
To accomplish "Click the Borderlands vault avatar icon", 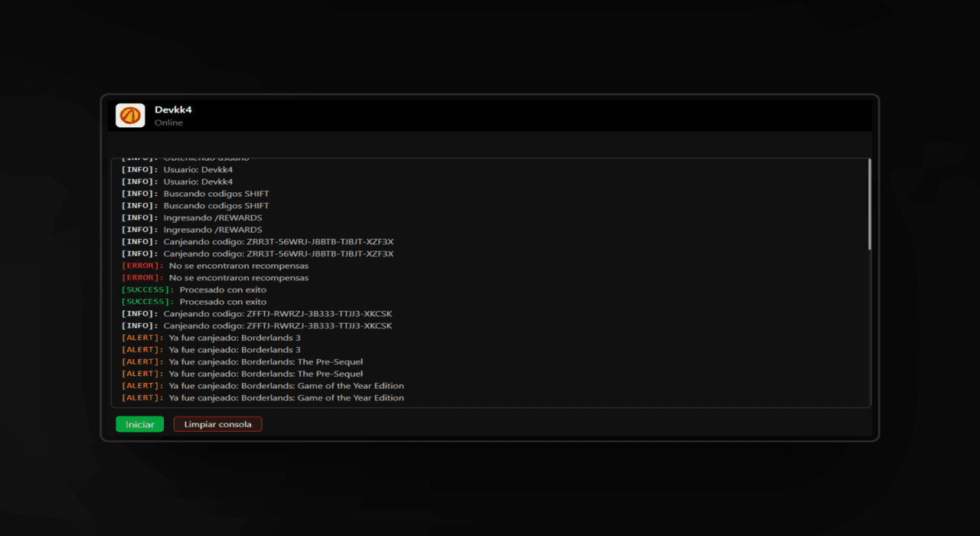I will click(x=130, y=116).
